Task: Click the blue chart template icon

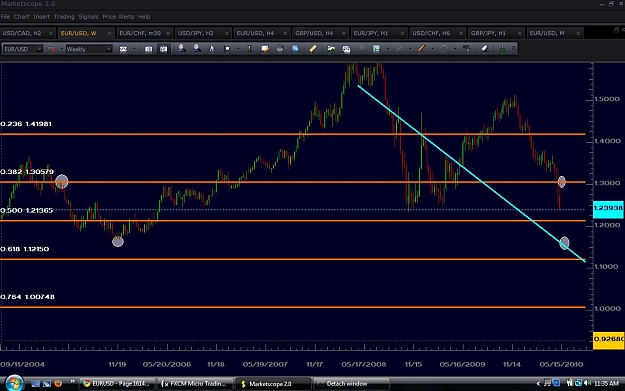Action: click(376, 49)
